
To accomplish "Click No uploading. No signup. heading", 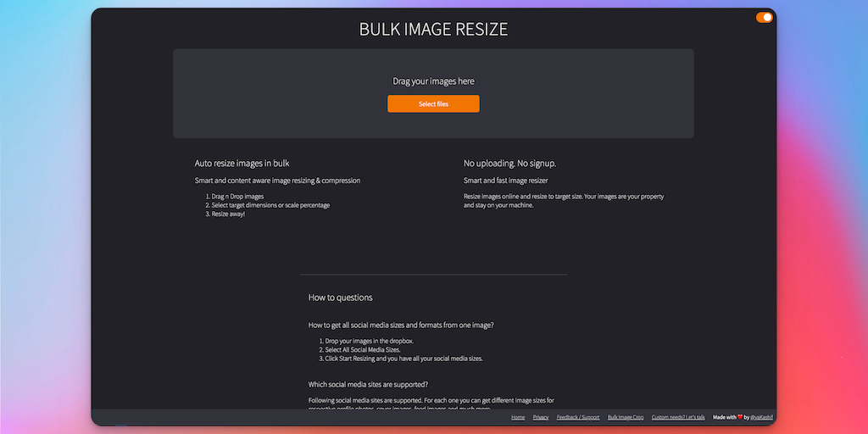I will 509,164.
